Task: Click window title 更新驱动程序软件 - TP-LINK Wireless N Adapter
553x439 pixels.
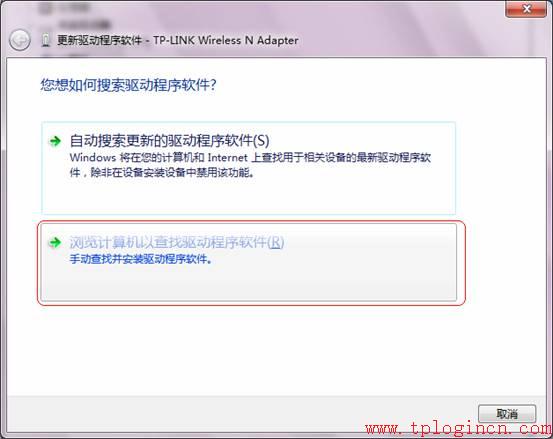Action: (x=177, y=40)
